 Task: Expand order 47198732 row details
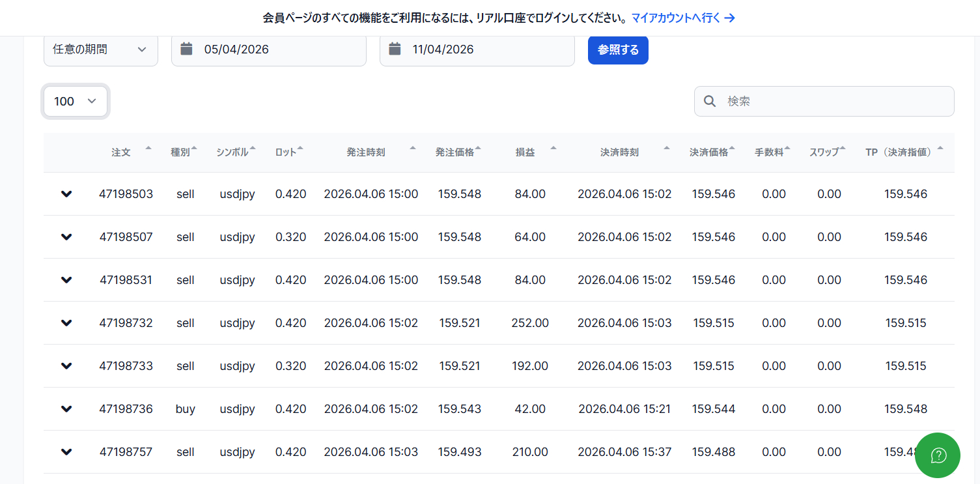pyautogui.click(x=66, y=323)
